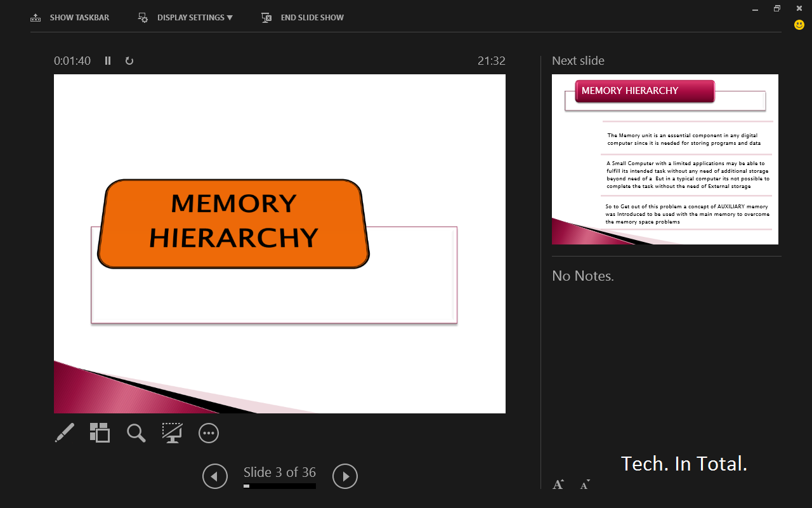Increase the notes text size

tap(558, 484)
